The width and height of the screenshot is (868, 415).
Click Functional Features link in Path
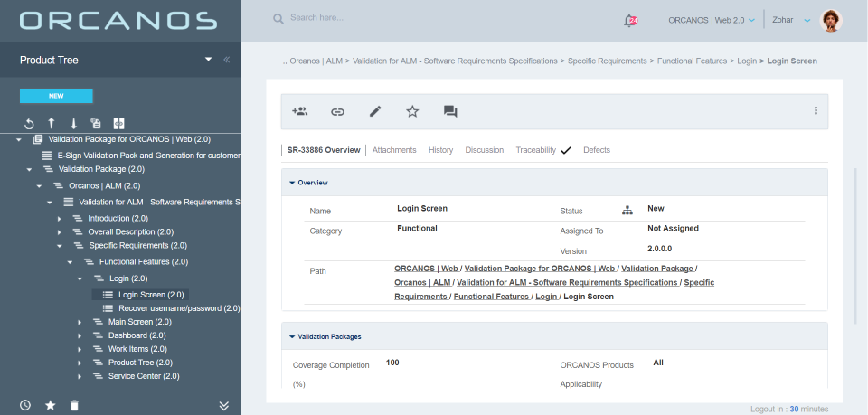coord(491,297)
